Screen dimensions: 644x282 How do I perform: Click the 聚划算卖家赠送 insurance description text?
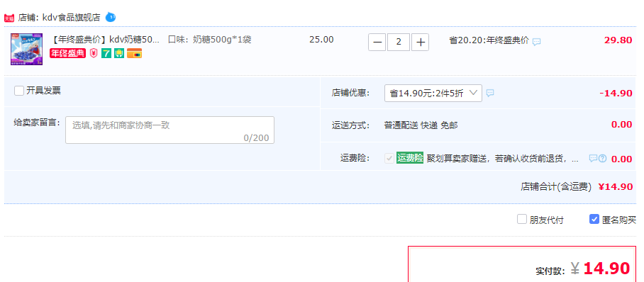(x=503, y=159)
